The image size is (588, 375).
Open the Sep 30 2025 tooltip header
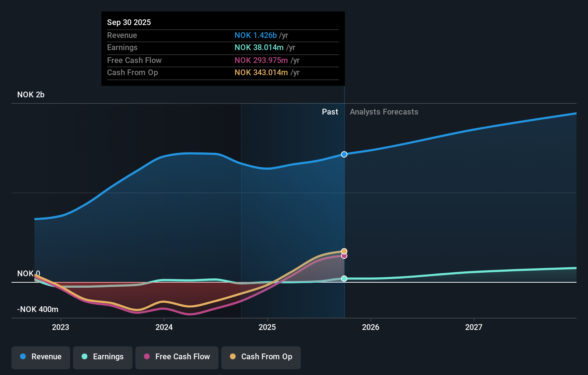[x=129, y=22]
